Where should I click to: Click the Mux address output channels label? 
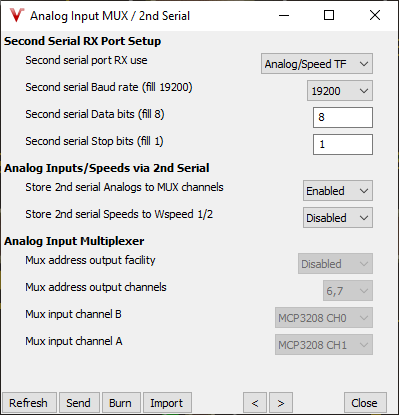click(96, 287)
